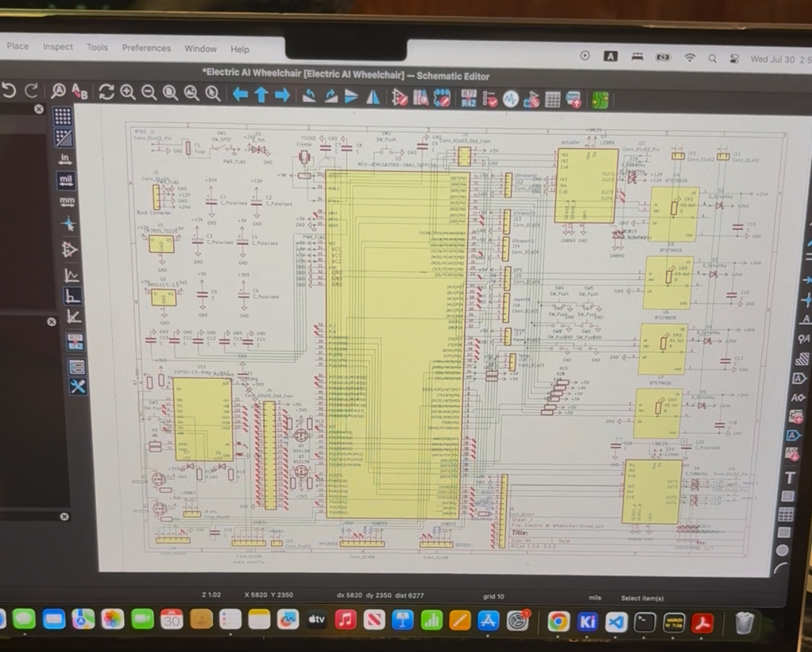The image size is (812, 652).
Task: Open bulk symbol fields table
Action: click(x=553, y=99)
